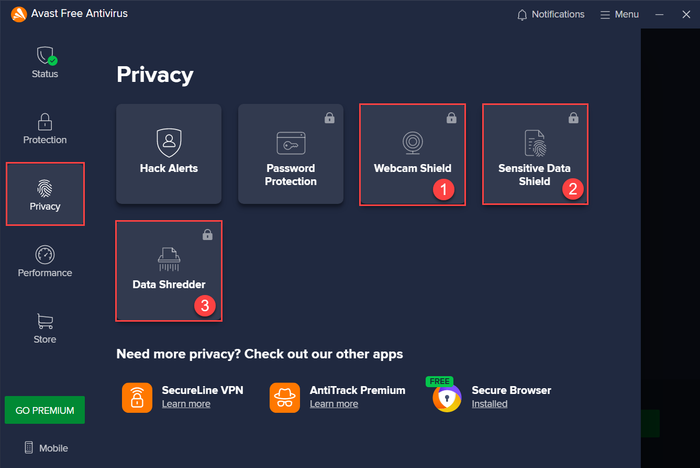Viewport: 700px width, 468px height.
Task: Open the Status shield section
Action: [x=45, y=62]
